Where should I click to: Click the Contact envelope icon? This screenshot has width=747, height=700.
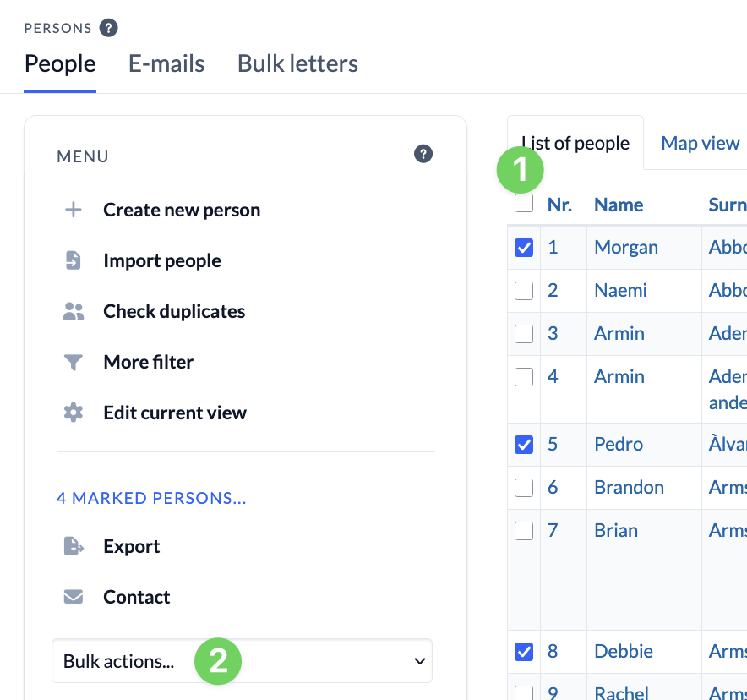pyautogui.click(x=74, y=597)
